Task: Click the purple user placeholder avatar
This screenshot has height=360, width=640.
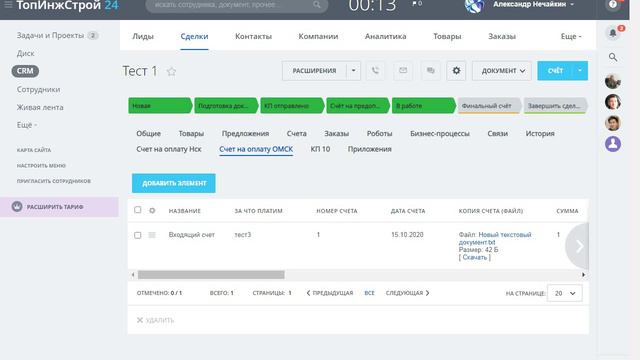Action: (613, 144)
